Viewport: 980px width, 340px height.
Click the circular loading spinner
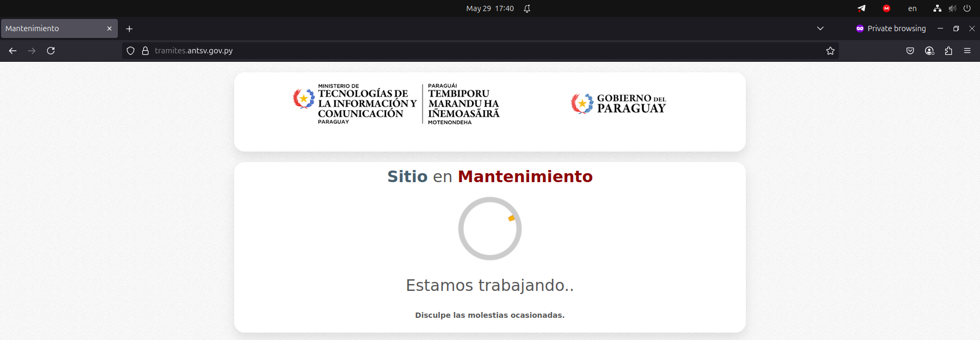click(x=490, y=229)
